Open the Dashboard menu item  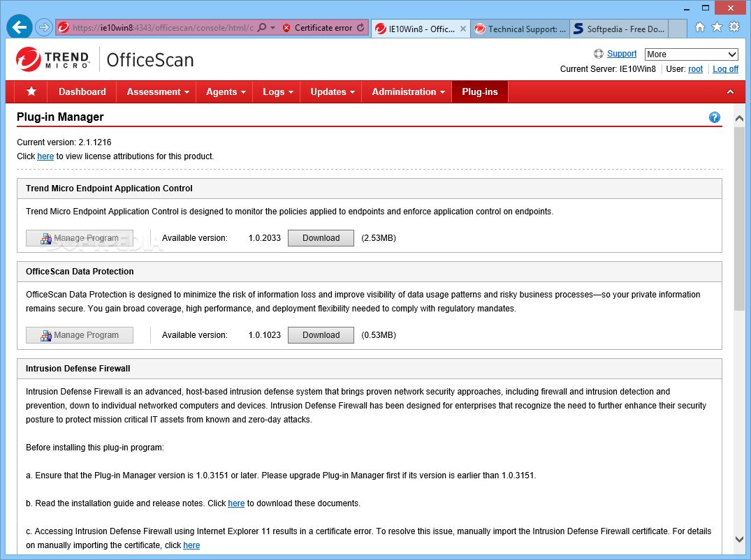point(82,92)
